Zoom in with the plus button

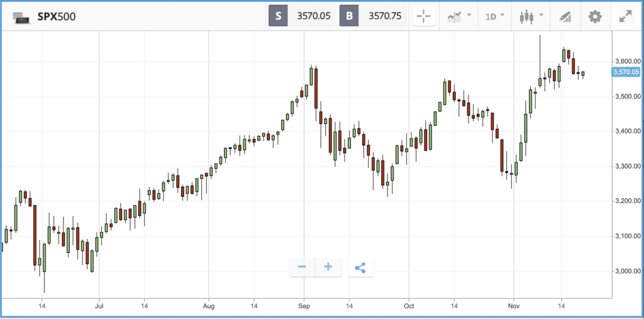click(328, 267)
